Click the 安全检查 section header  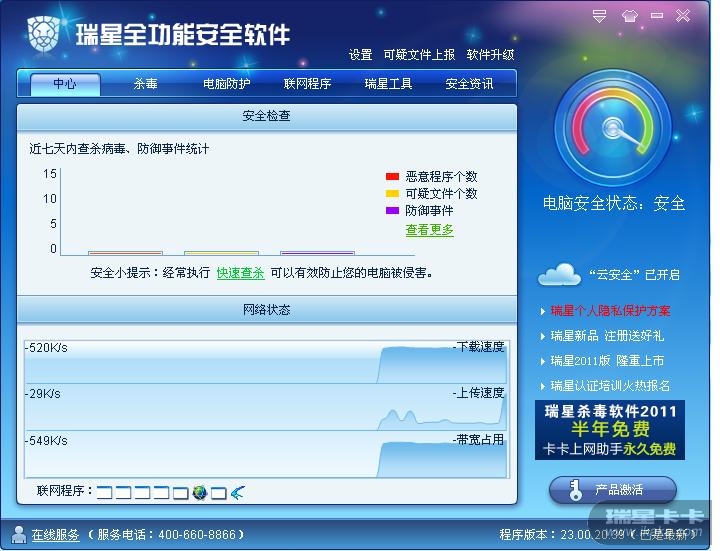(267, 117)
